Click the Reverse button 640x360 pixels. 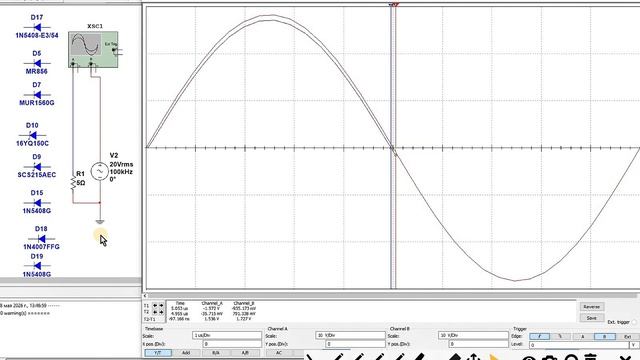coord(592,307)
